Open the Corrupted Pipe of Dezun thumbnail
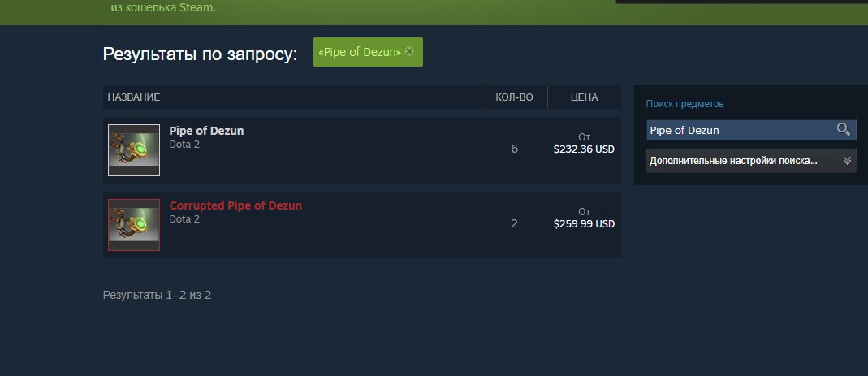 pos(134,224)
